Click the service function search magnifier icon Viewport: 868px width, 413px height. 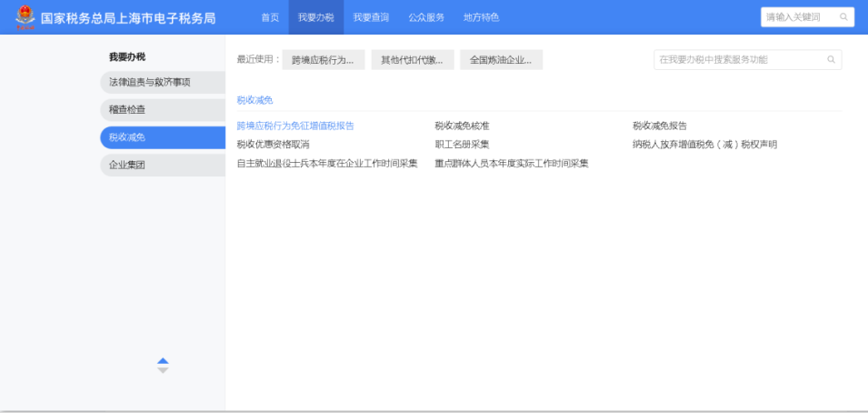coord(831,59)
